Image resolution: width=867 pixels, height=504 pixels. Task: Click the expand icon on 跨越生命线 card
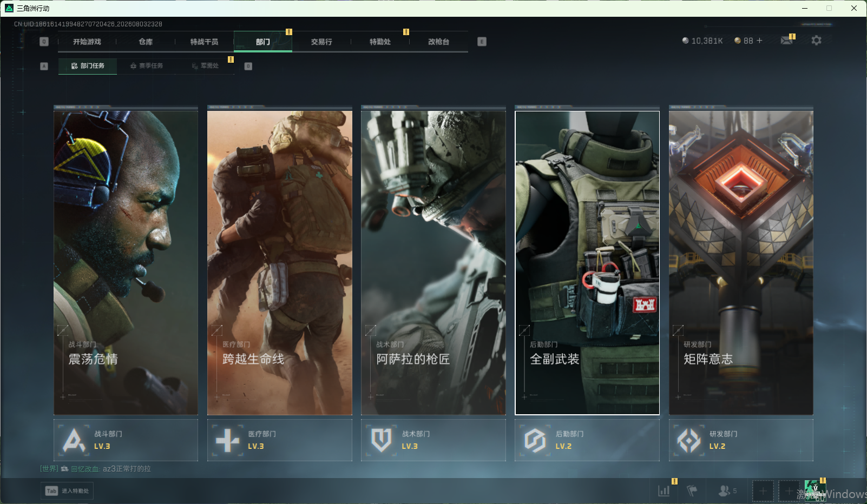[216, 330]
